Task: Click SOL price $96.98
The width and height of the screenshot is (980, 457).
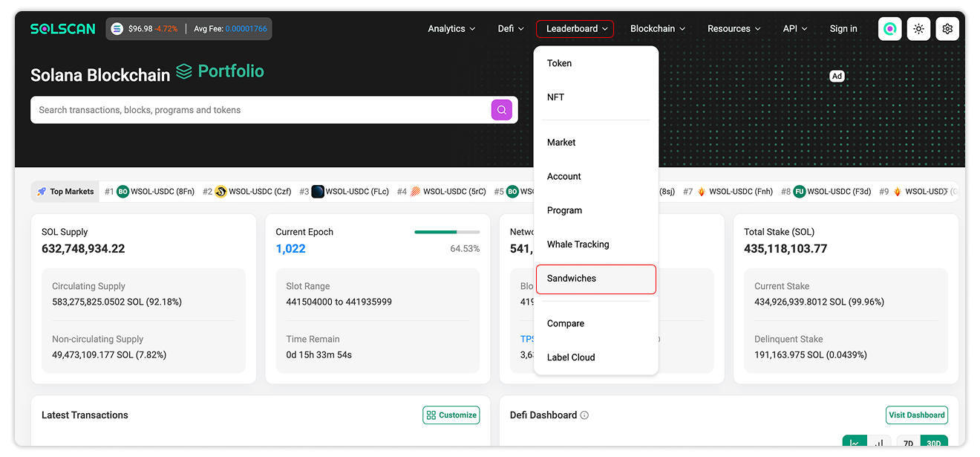Action: (140, 29)
